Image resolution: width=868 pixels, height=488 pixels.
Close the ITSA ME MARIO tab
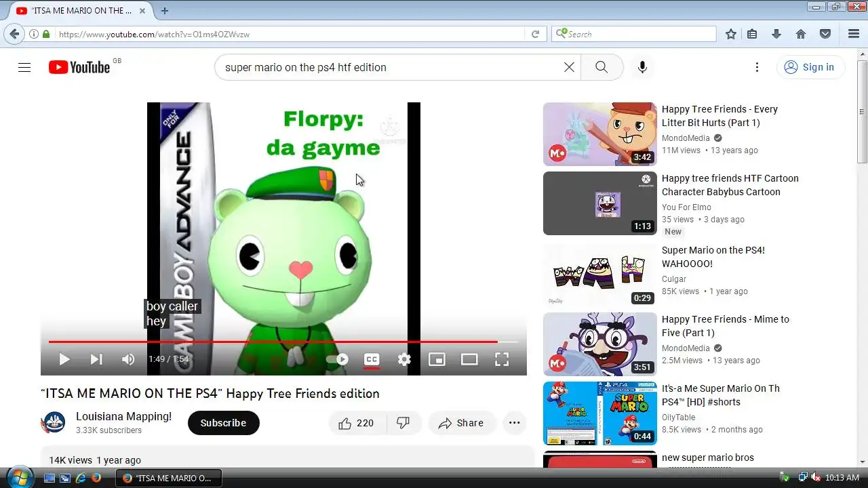coord(142,11)
